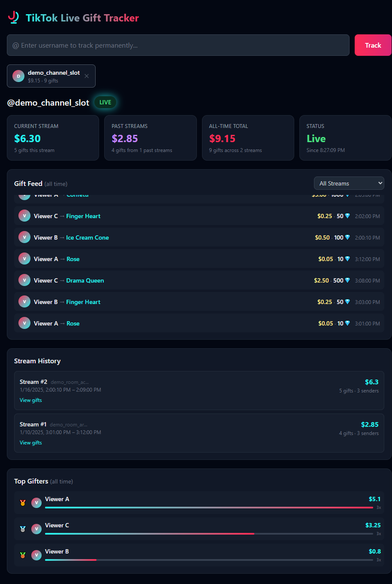
Task: Click the Past Streams $2.85 card
Action: [151, 138]
